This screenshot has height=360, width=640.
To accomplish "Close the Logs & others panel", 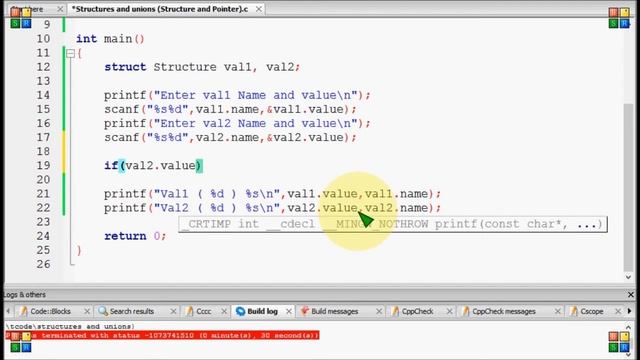I will (x=630, y=294).
